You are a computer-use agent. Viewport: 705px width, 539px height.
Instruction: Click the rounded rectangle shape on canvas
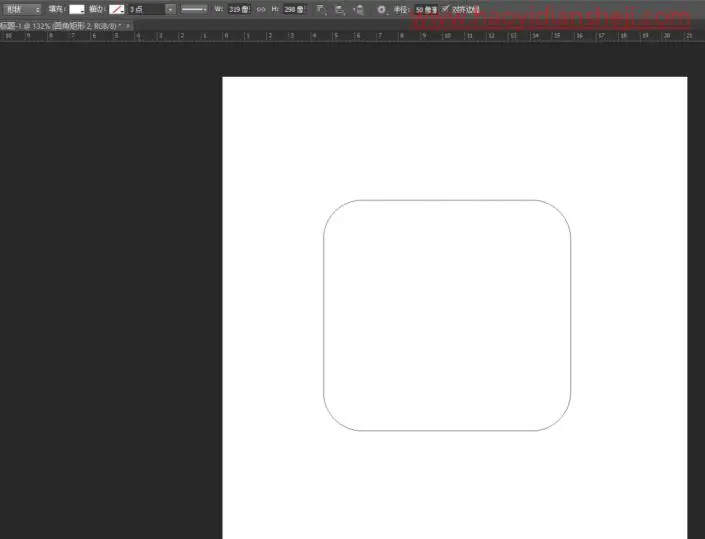447,315
